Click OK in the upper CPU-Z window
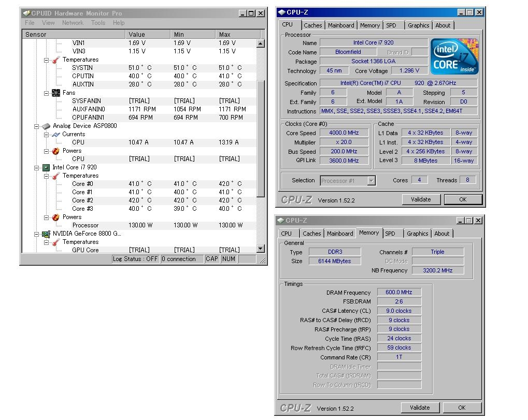Screen dimensions: 528x420 coord(463,199)
